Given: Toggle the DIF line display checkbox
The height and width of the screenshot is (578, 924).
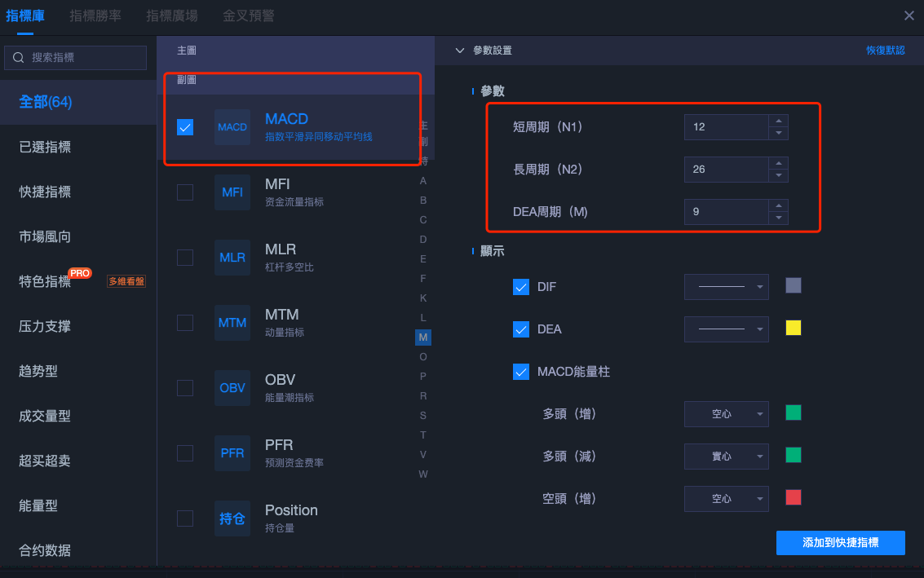Looking at the screenshot, I should tap(521, 287).
